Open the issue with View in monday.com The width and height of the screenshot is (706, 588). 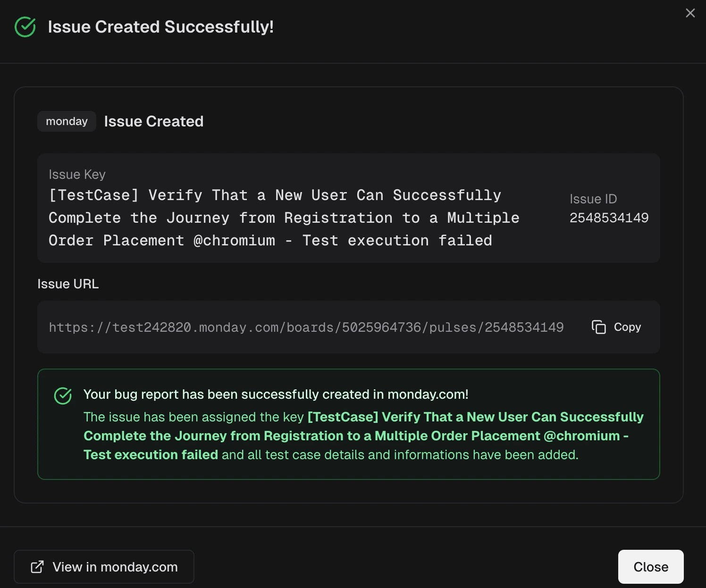[104, 566]
